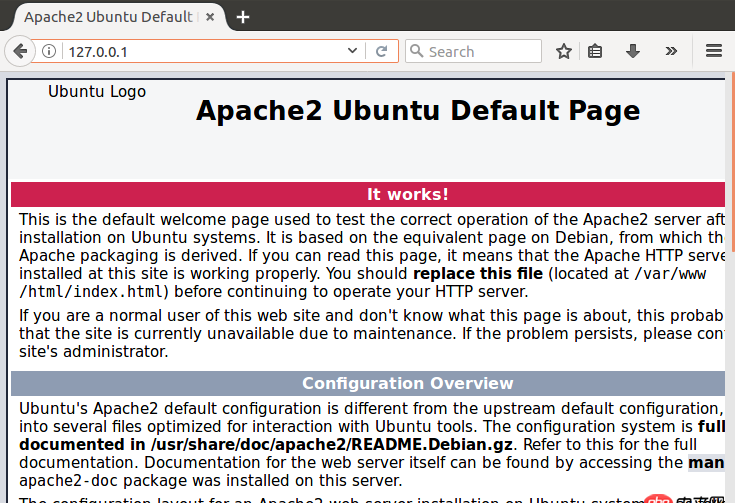Click the 'site's administrator.' text

93,352
